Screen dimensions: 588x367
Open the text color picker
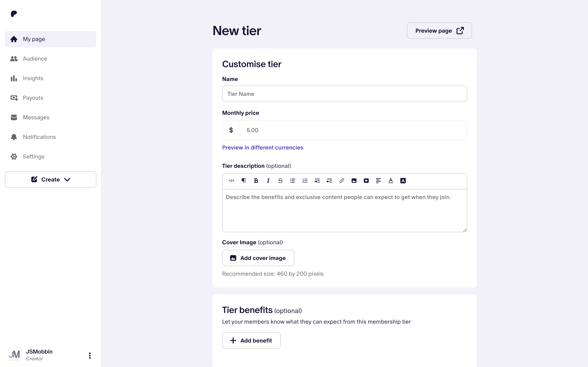coord(391,181)
